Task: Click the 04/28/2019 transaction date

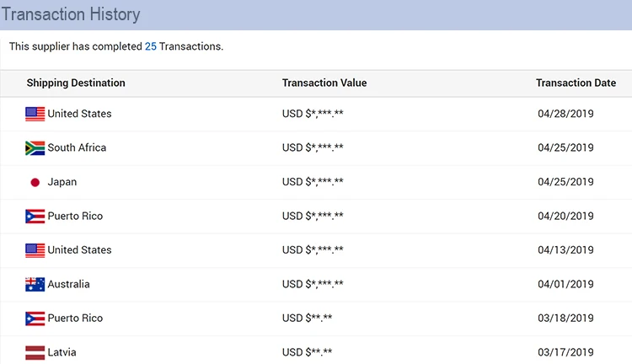Action: pos(565,114)
